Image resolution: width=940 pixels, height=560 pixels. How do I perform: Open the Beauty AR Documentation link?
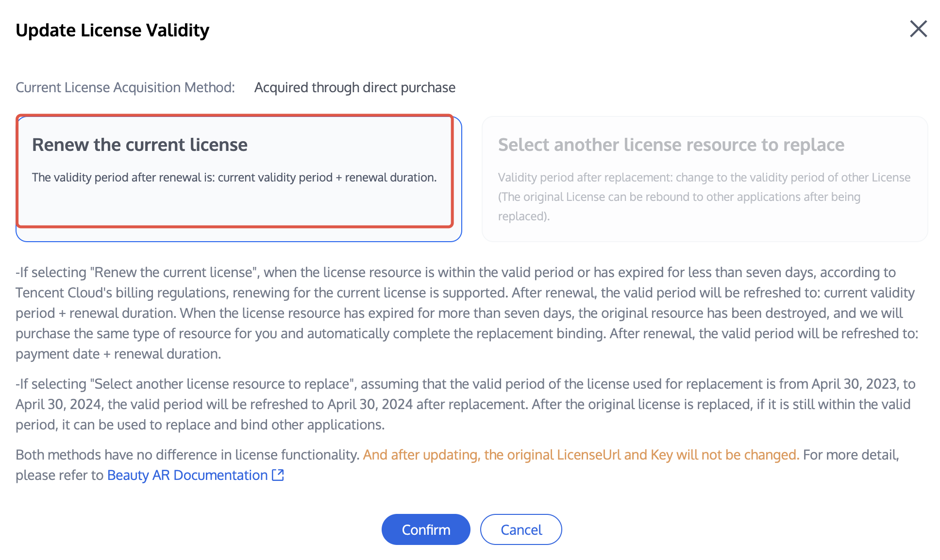(x=187, y=475)
